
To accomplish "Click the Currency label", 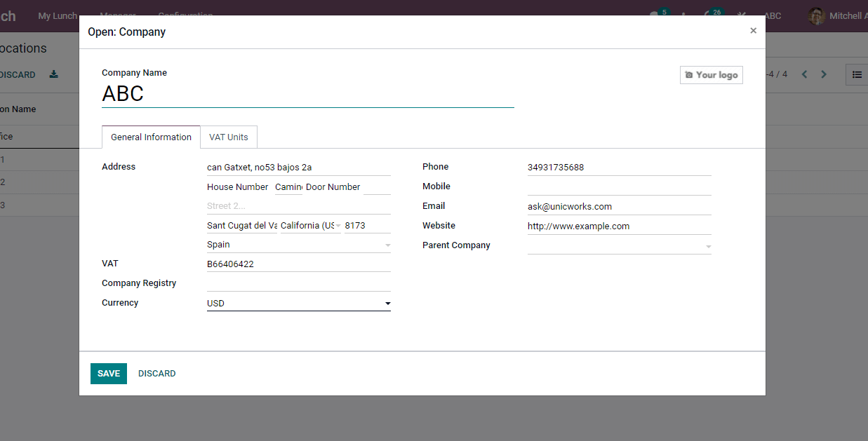I will click(120, 303).
